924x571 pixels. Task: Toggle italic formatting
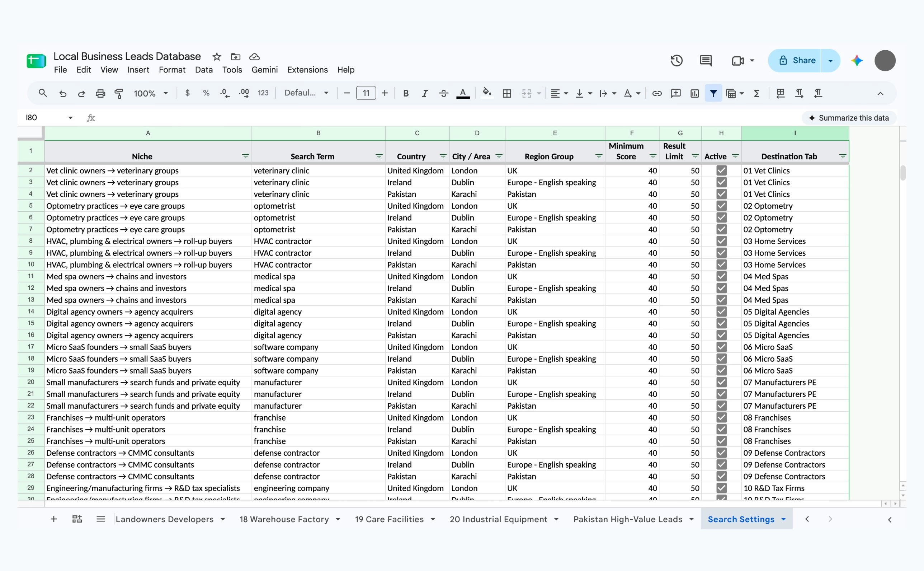[425, 93]
